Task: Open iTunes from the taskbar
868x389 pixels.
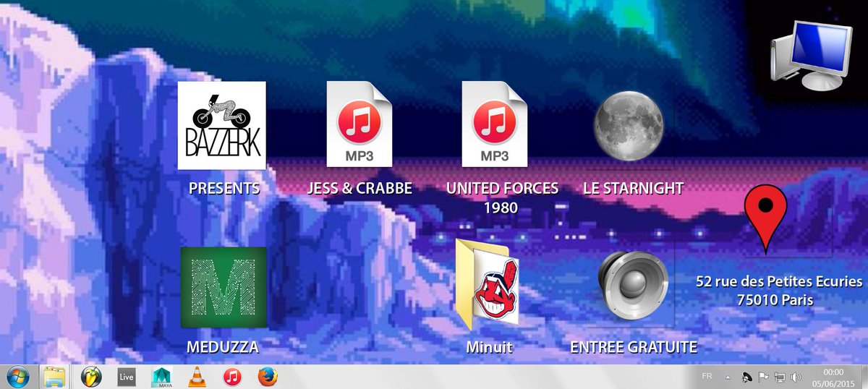Action: point(231,377)
